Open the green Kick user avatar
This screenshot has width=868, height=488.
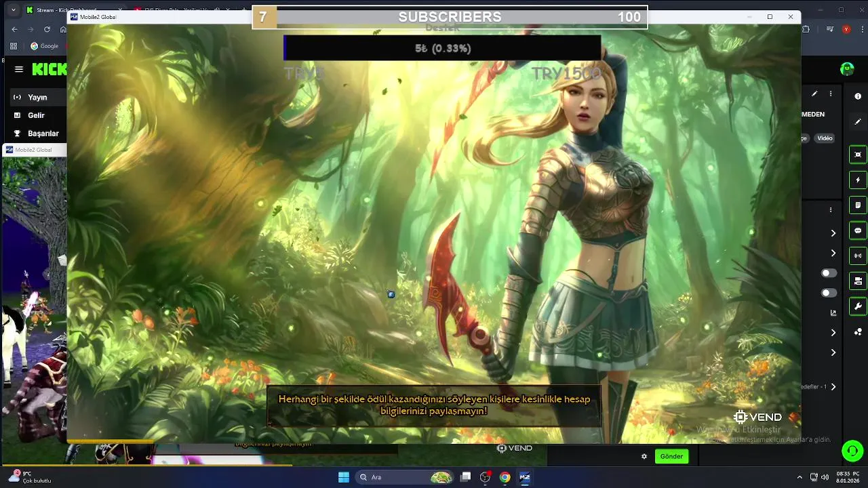click(847, 68)
